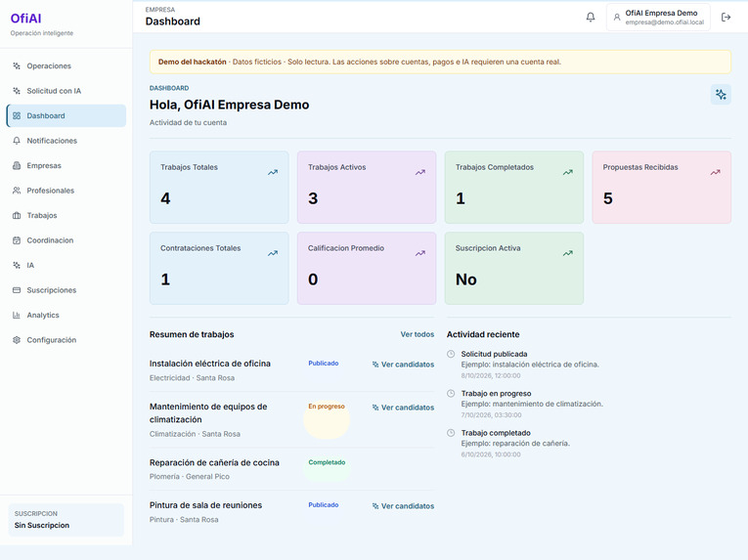
Task: Click trend arrow on Contrataciones Totales card
Action: click(x=273, y=253)
